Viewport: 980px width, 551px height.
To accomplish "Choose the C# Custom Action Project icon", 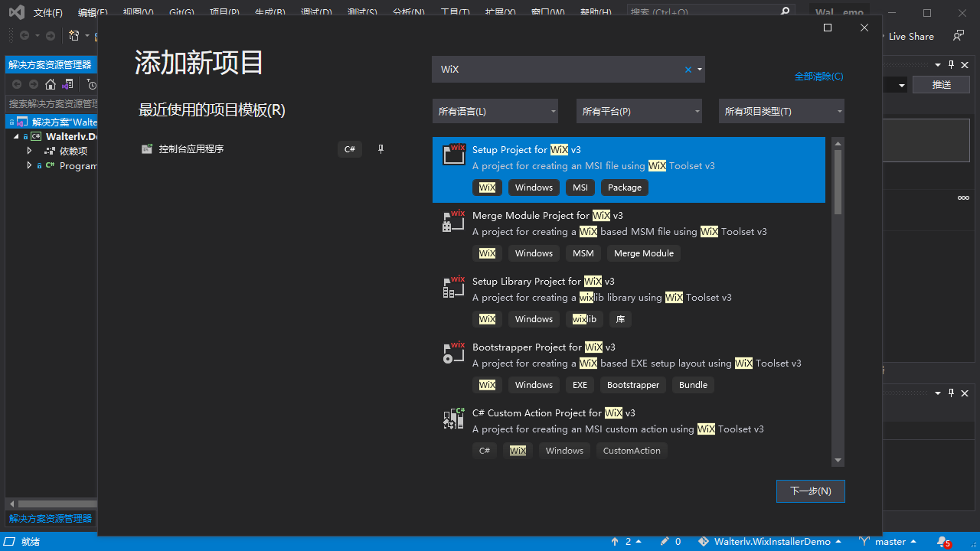I will 454,419.
